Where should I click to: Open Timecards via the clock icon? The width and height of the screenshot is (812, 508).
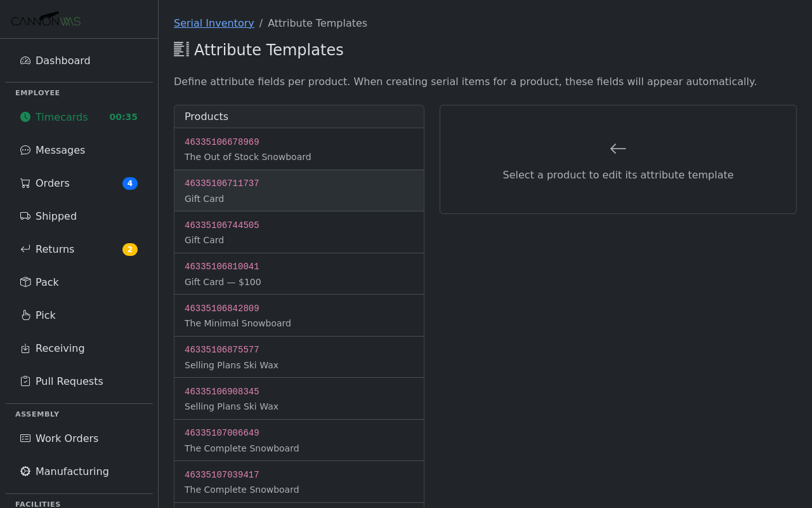coord(25,117)
